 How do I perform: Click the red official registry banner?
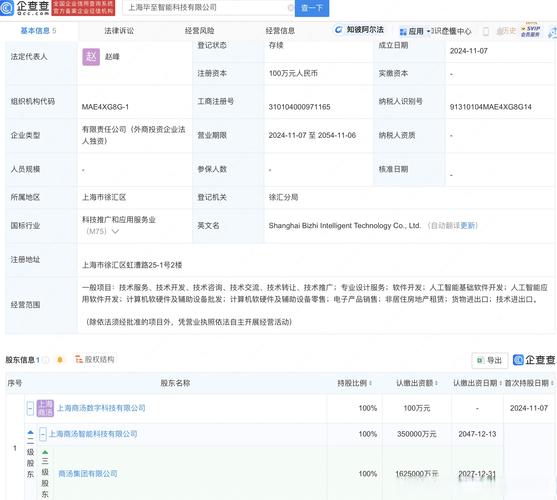(x=83, y=8)
